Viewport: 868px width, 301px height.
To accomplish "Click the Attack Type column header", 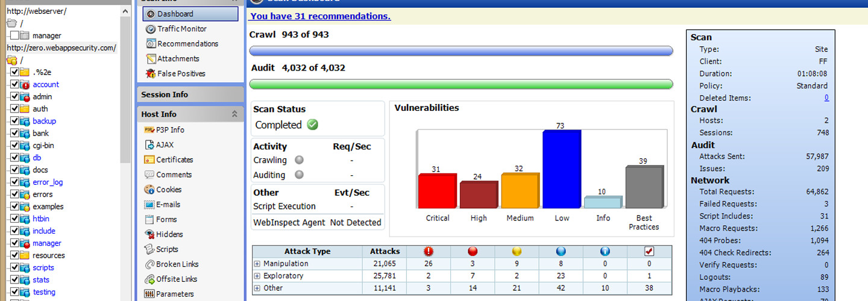I will click(x=307, y=252).
